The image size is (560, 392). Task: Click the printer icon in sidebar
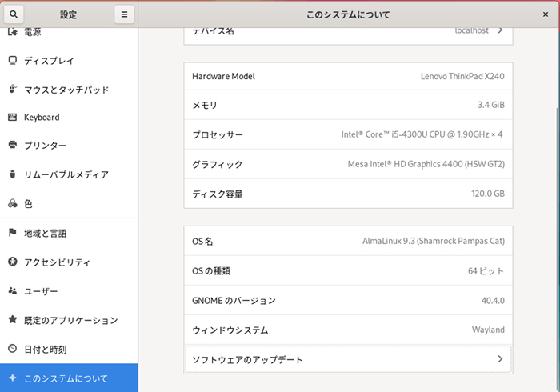click(x=12, y=146)
